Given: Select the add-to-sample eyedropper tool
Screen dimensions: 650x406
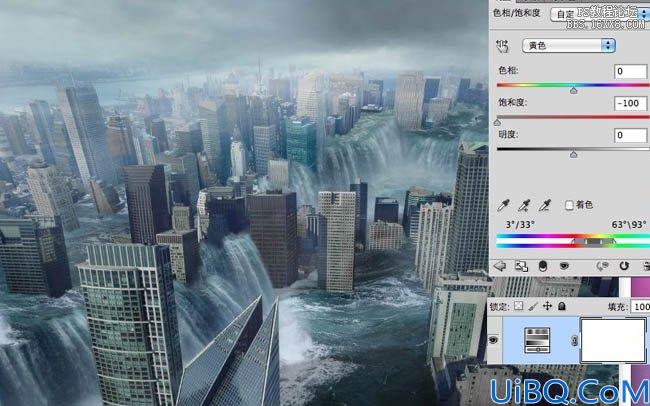Looking at the screenshot, I should [524, 205].
